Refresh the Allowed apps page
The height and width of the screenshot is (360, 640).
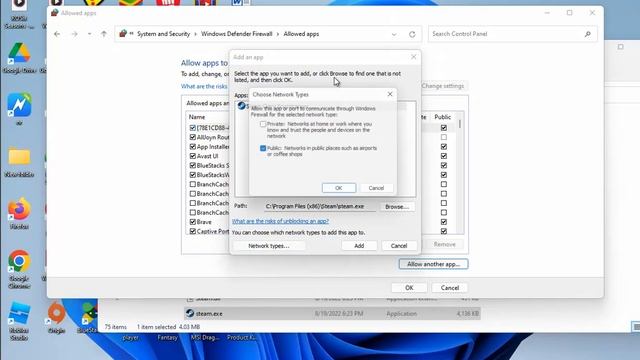pyautogui.click(x=412, y=34)
